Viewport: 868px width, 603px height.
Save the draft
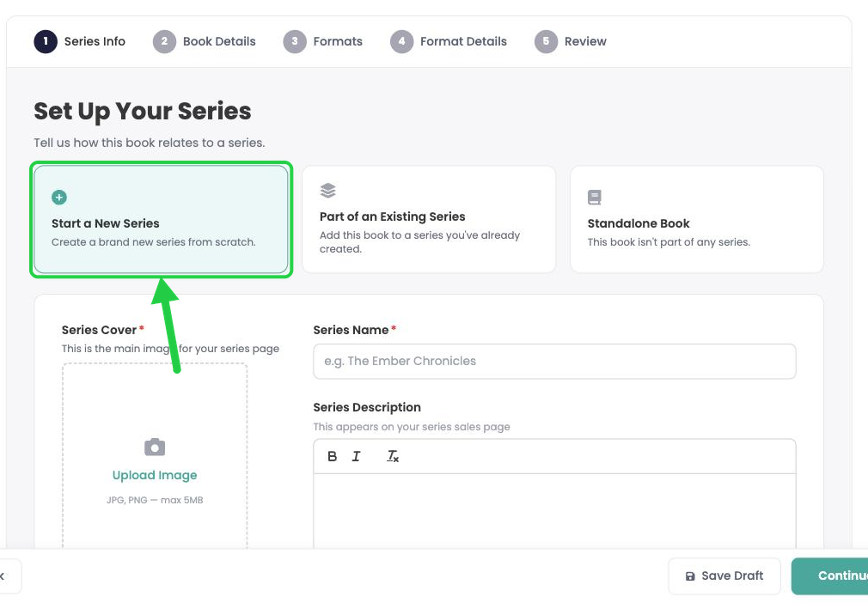point(724,576)
